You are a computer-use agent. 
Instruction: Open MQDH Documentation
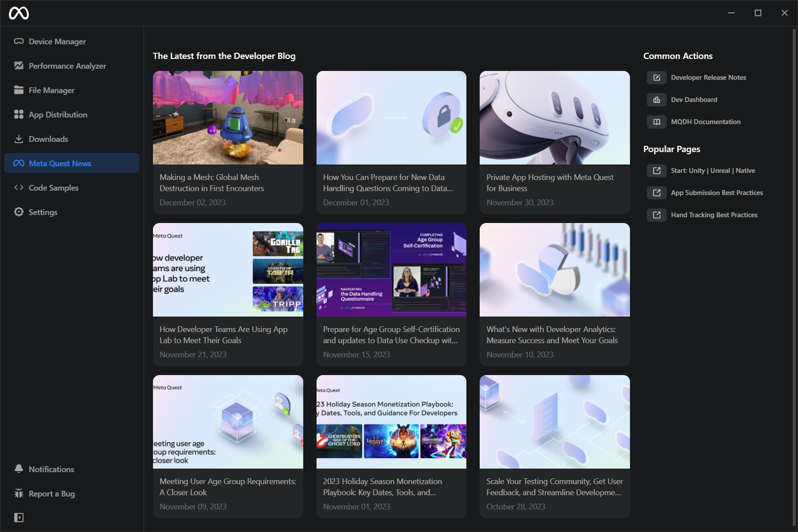tap(705, 121)
